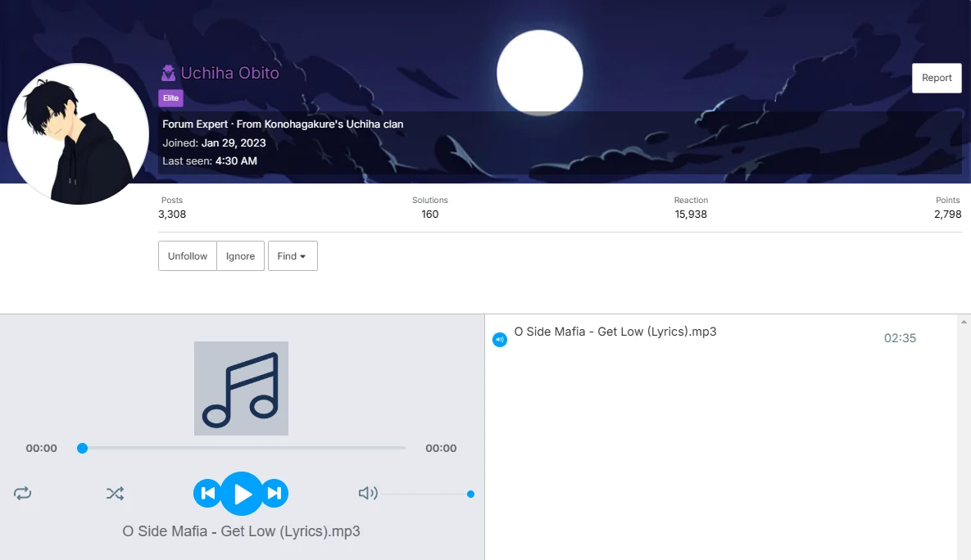Click the user avatar picture
The width and height of the screenshot is (971, 560).
click(78, 133)
